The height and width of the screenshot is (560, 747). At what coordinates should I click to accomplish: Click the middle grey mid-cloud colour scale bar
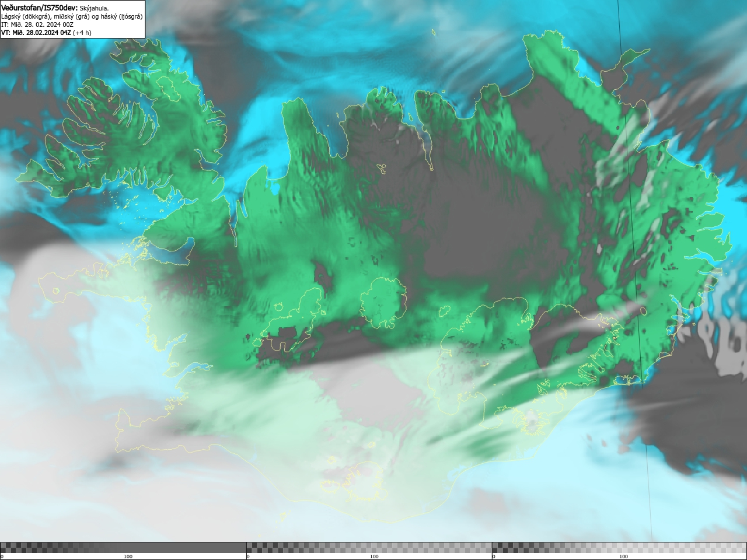pyautogui.click(x=369, y=547)
